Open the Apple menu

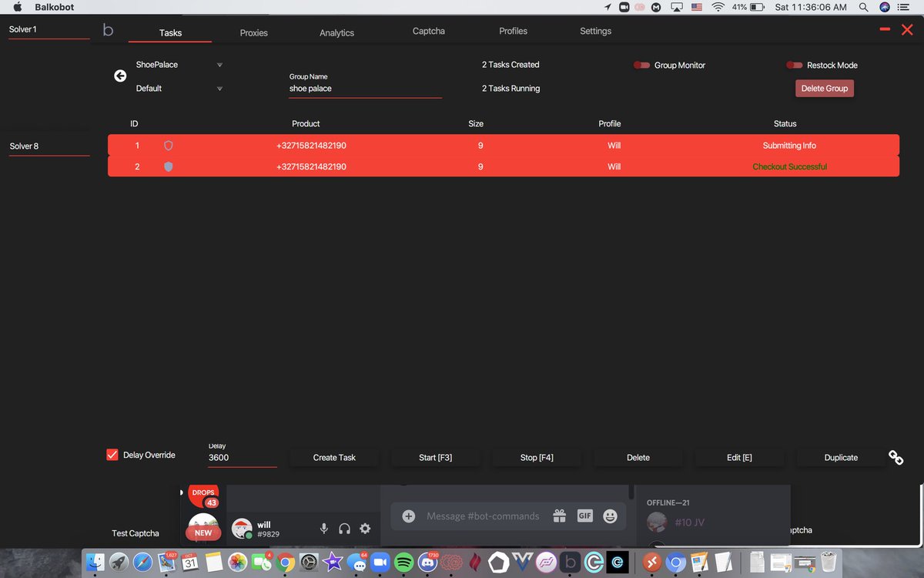(18, 7)
